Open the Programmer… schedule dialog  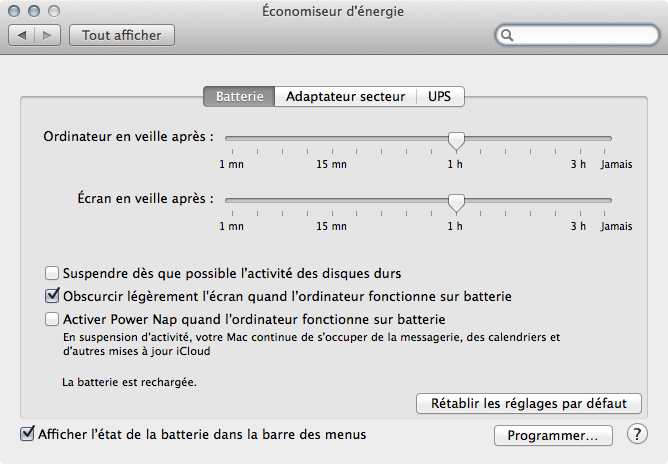coord(552,435)
